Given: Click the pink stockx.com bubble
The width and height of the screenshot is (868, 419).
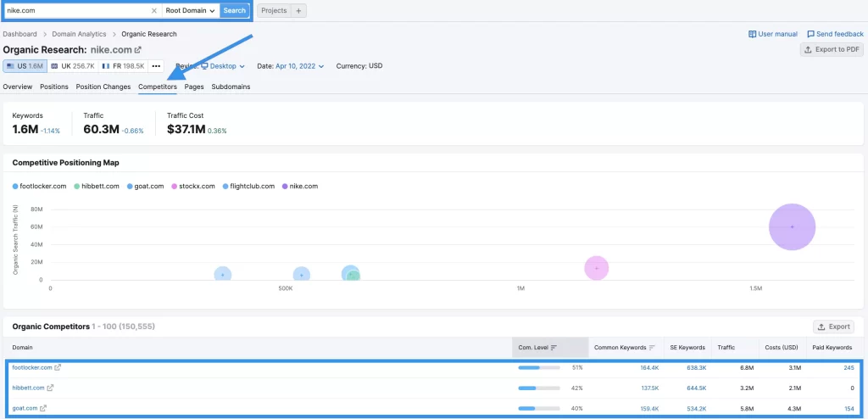Looking at the screenshot, I should pos(596,268).
